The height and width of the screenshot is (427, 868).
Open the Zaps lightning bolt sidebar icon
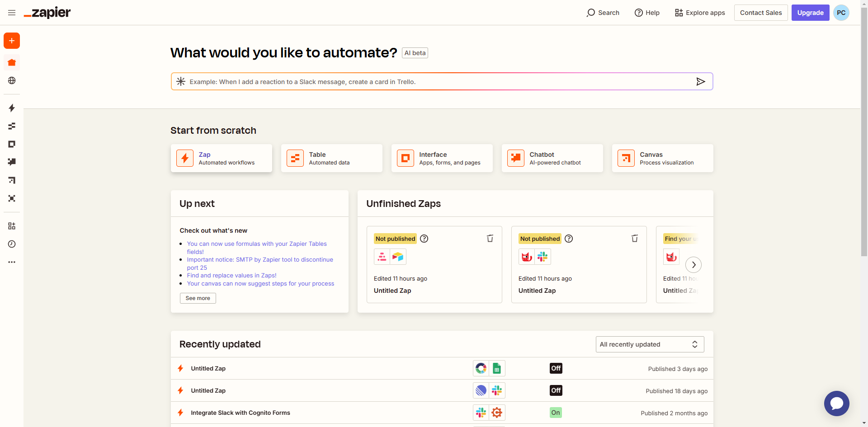point(12,108)
